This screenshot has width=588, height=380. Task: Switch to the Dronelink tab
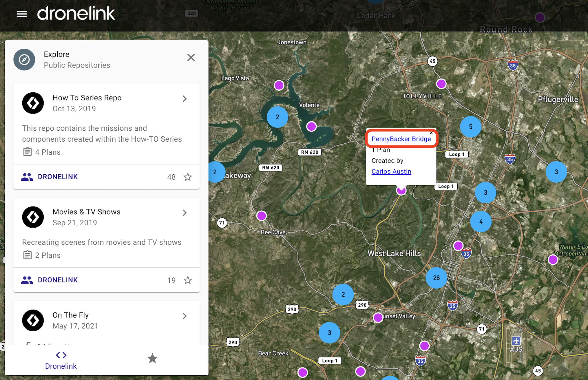tap(61, 360)
